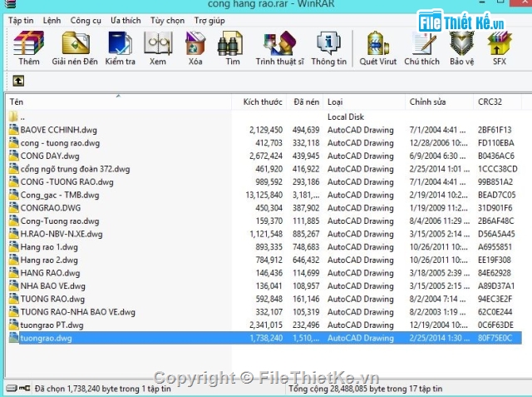Click the Xóa delete icon
The image size is (532, 397).
tap(195, 43)
